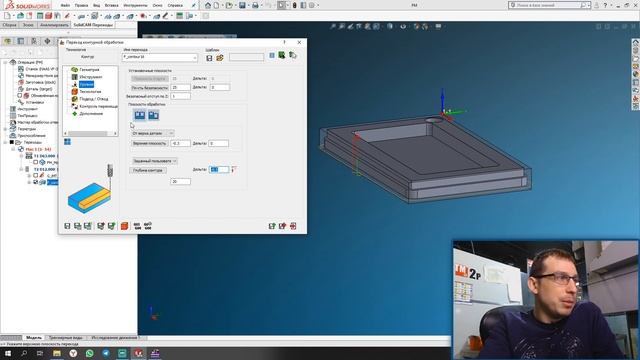Toggle checkbox of Обновлённая модель tree item
The height and width of the screenshot is (360, 640).
coord(20,96)
